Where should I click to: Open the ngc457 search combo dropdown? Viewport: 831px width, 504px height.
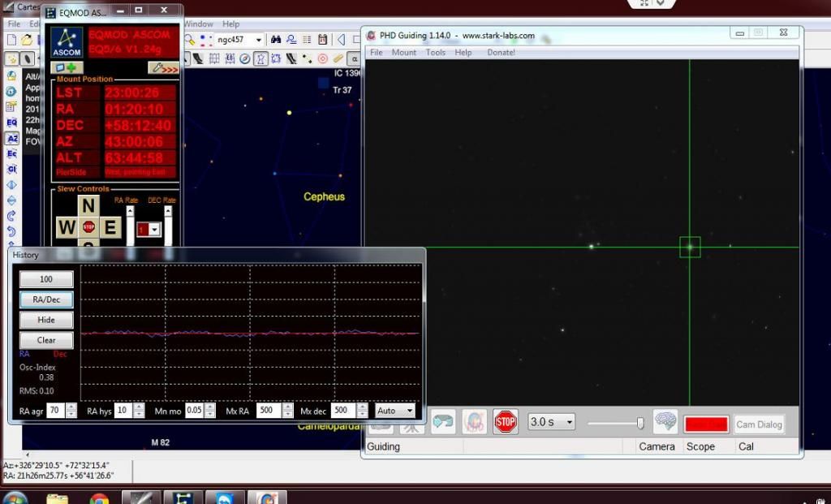pos(258,40)
